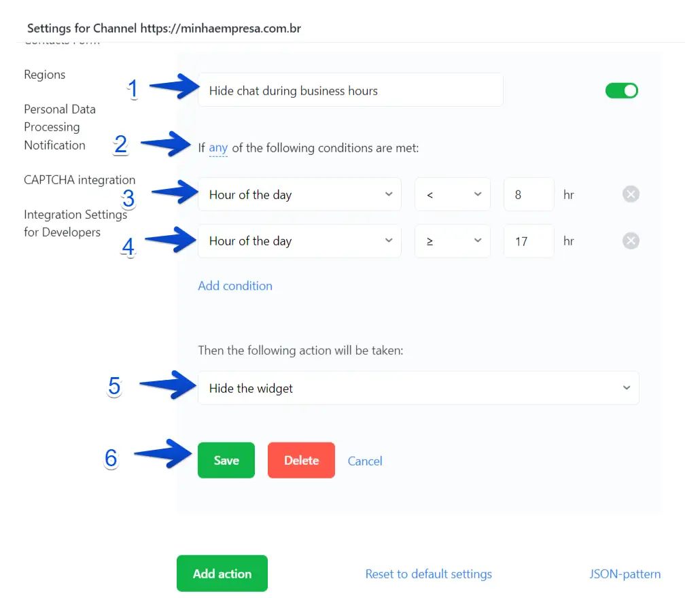Click the rule name field 'Hide chat during business hours'

tap(350, 90)
